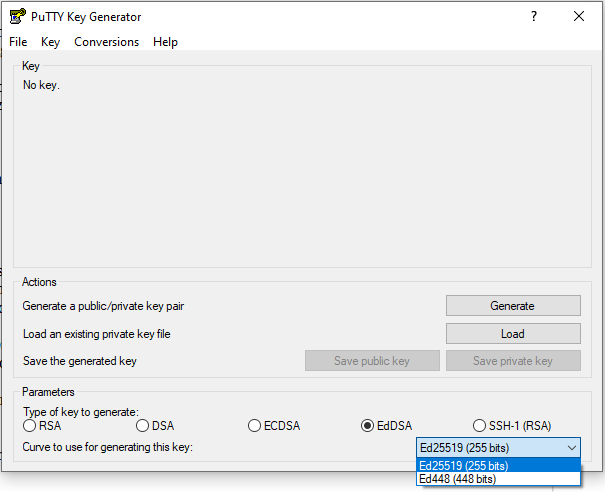Select the EdDSA radio button

click(368, 426)
